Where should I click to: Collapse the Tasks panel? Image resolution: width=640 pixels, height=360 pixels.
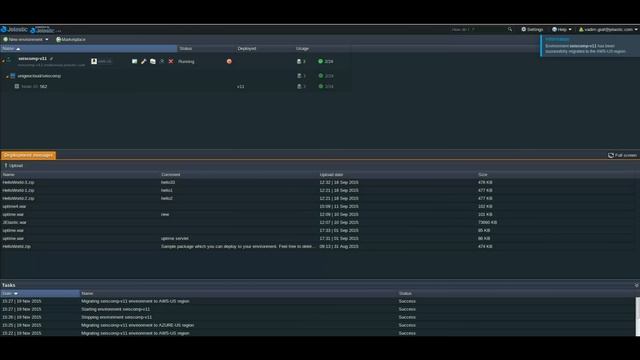[x=636, y=285]
